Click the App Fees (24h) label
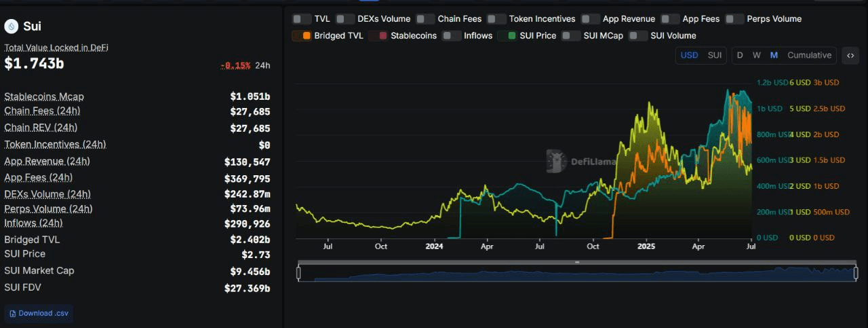 tap(38, 178)
